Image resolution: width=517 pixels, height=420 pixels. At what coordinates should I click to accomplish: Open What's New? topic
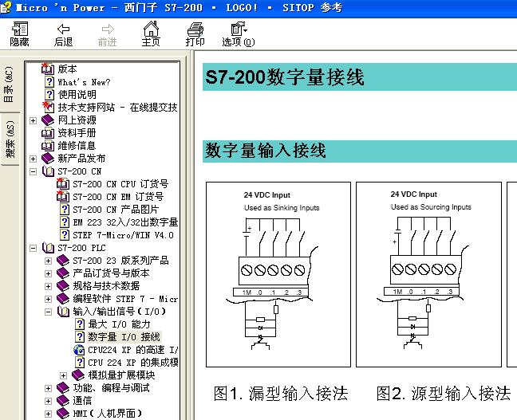[x=84, y=82]
